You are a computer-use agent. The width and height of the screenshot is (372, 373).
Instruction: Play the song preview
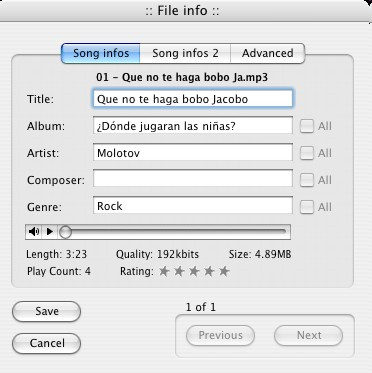(50, 232)
